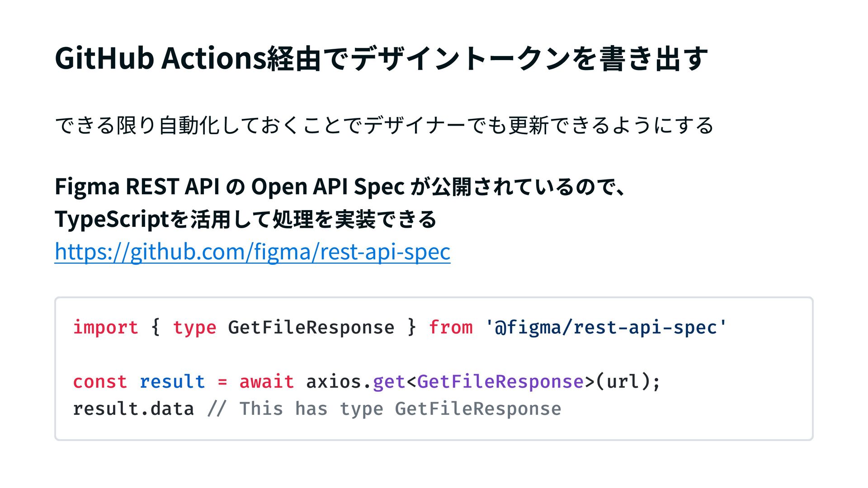Click the from keyword in code

click(x=450, y=327)
